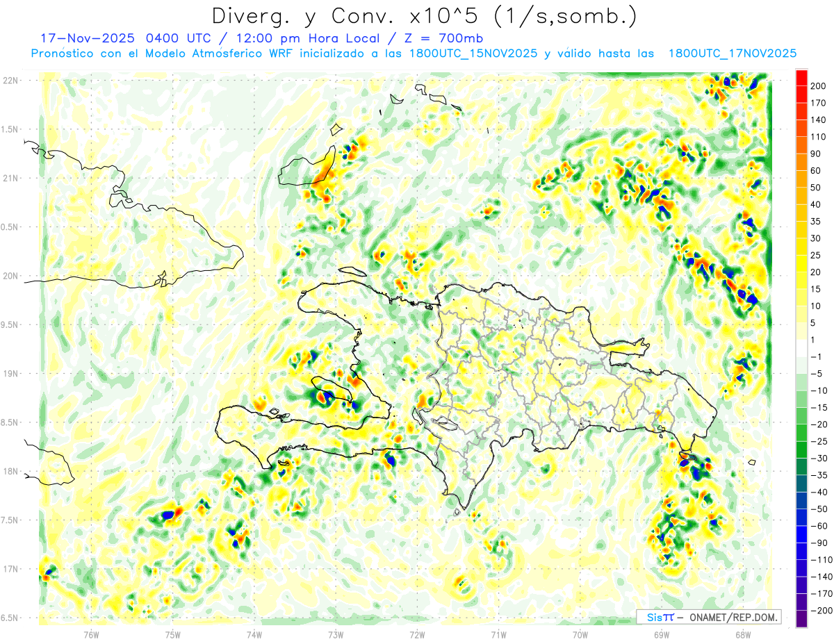Click the '70W' longitude label
The height and width of the screenshot is (644, 834).
pyautogui.click(x=580, y=634)
